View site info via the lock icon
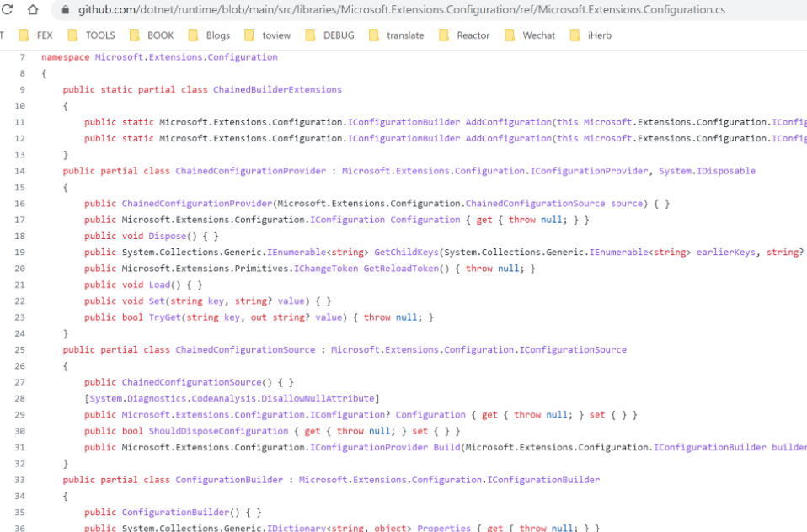This screenshot has height=532, width=807. click(x=66, y=10)
